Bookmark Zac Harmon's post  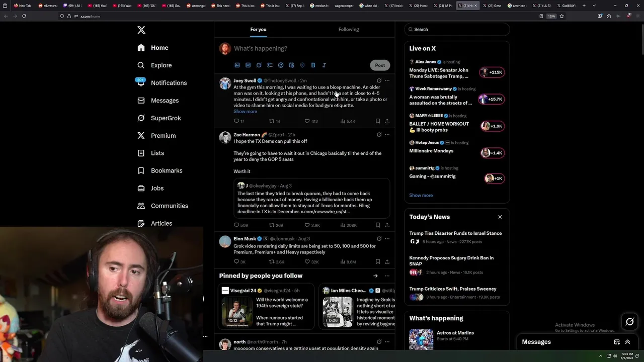pos(378,225)
